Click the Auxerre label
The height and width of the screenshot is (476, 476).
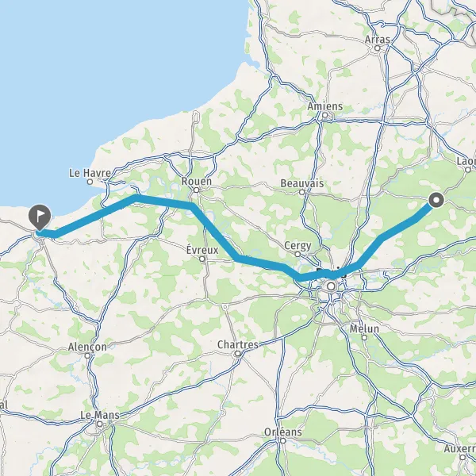coord(460,448)
